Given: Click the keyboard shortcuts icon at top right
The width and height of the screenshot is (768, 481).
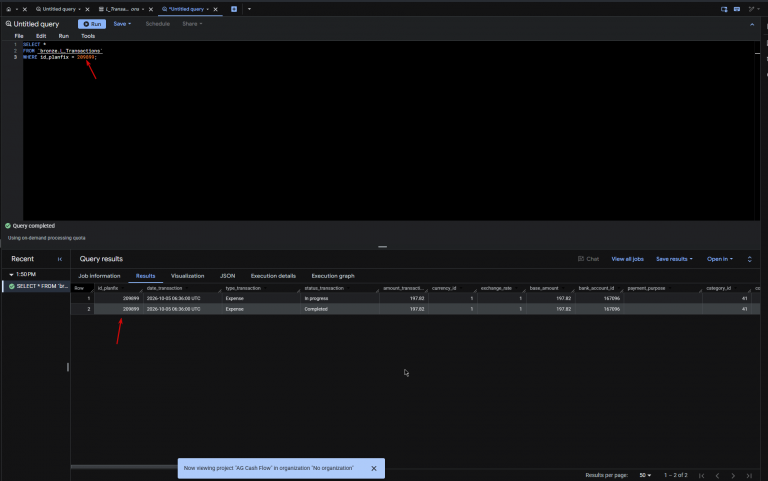Looking at the screenshot, I should coord(737,9).
